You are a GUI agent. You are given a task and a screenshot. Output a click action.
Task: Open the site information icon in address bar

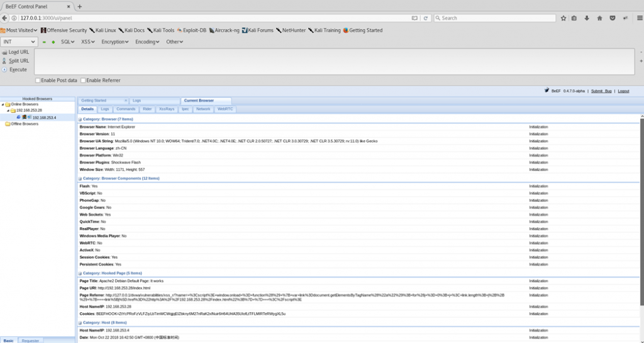(14, 18)
